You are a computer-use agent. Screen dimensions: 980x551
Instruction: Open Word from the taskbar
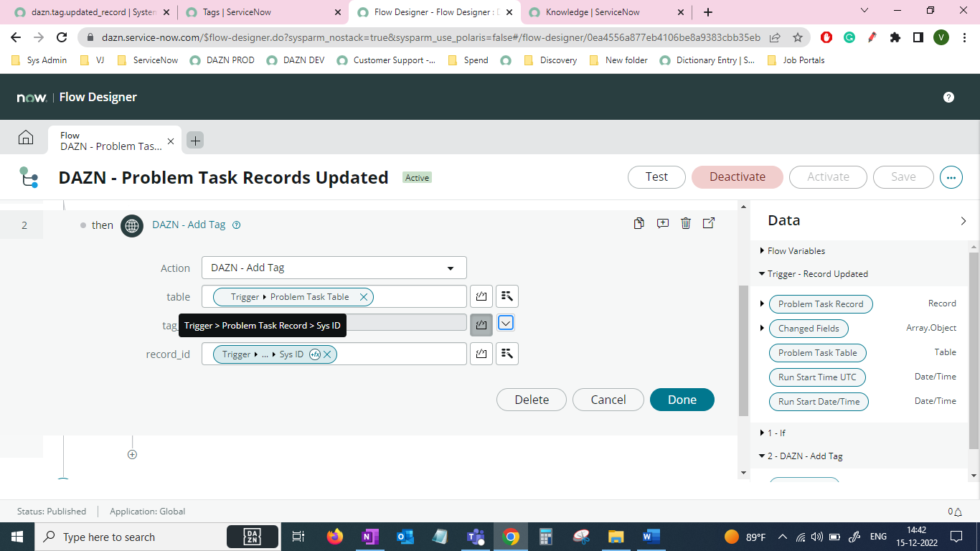651,537
